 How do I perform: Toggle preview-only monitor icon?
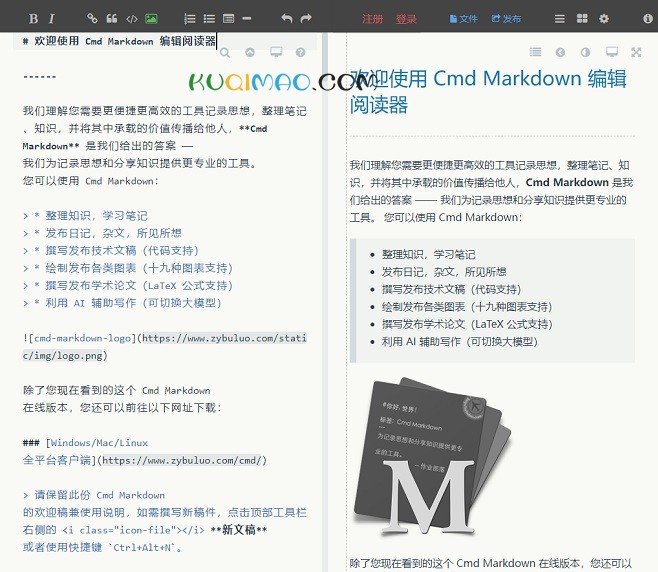612,52
